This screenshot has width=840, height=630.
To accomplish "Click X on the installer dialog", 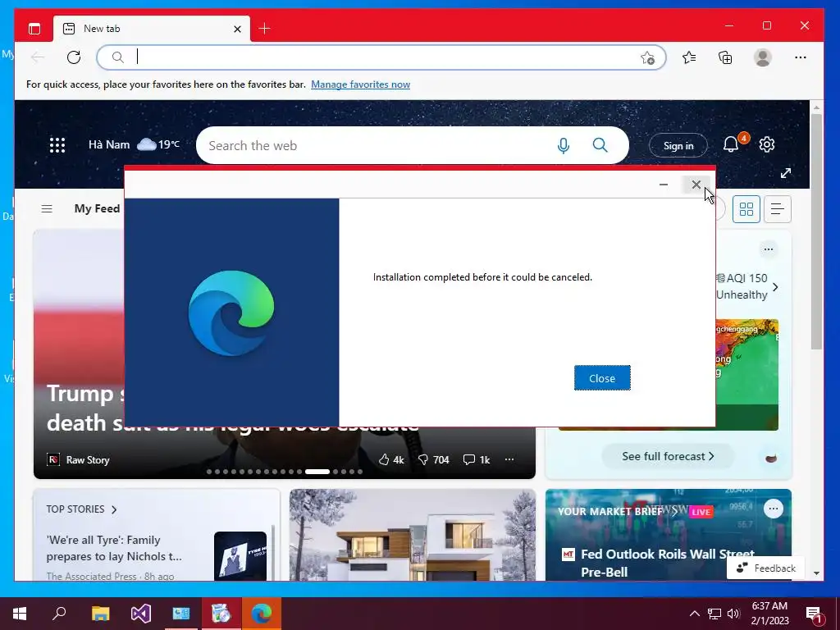I will [x=696, y=185].
